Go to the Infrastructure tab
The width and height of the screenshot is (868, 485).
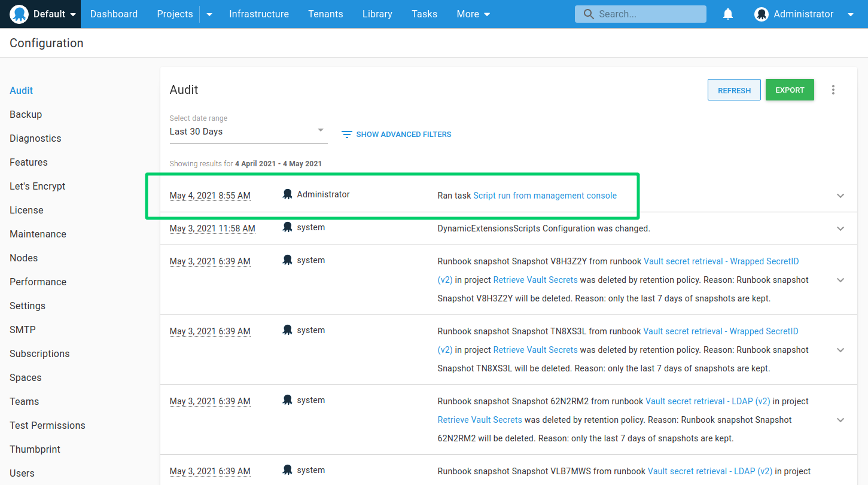click(258, 14)
